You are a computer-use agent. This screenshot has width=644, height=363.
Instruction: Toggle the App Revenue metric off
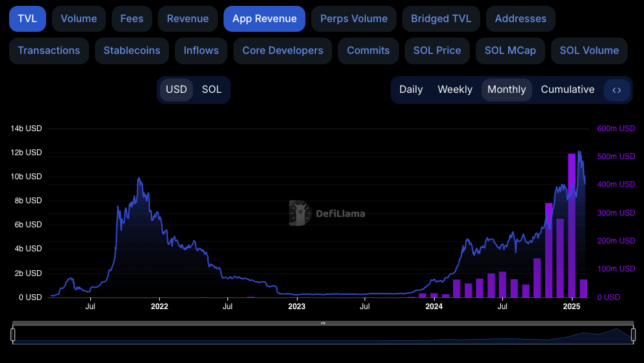click(264, 19)
